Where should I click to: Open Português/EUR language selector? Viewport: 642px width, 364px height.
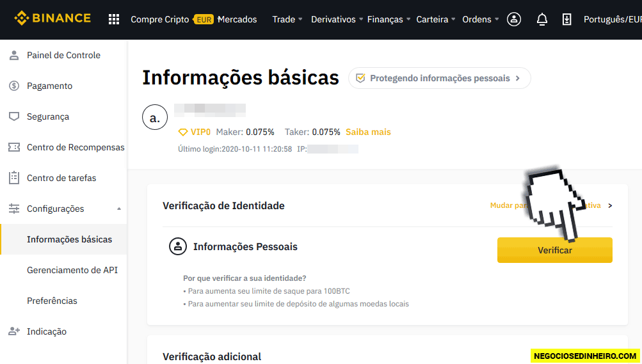pyautogui.click(x=613, y=19)
